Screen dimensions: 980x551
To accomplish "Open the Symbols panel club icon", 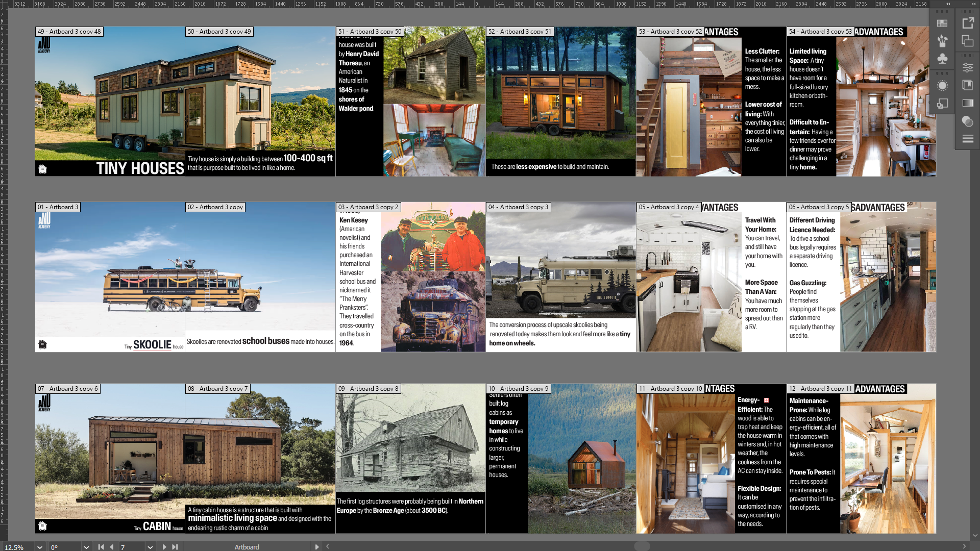I will (x=942, y=59).
